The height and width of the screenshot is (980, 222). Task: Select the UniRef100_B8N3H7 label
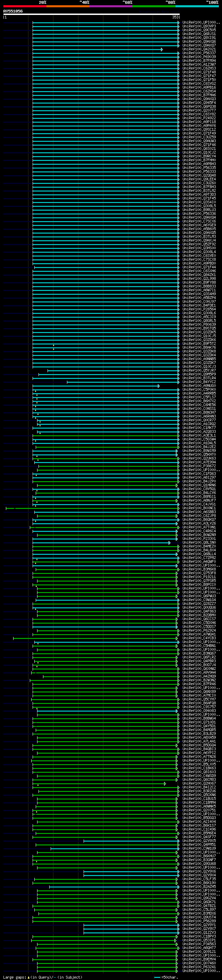pyautogui.click(x=199, y=412)
